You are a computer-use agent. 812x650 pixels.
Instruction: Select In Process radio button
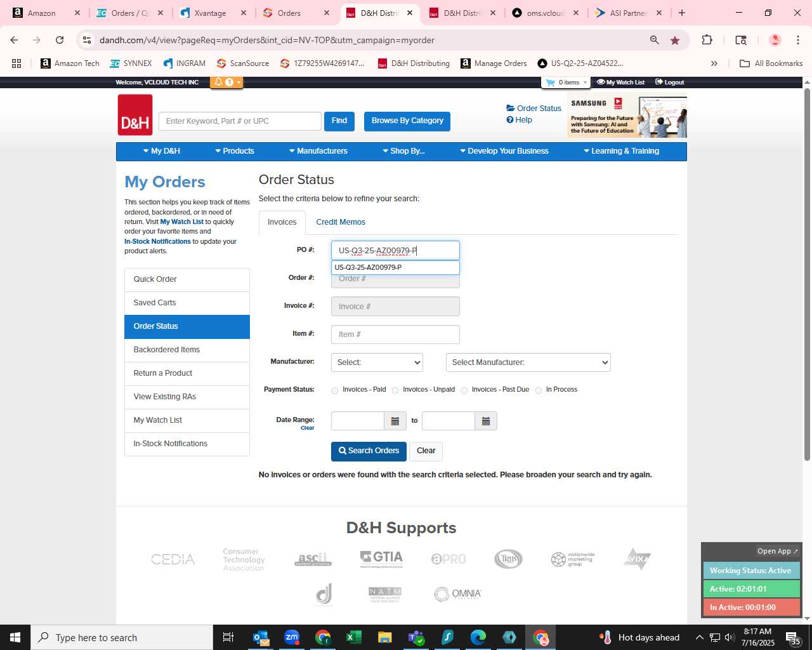tap(539, 390)
